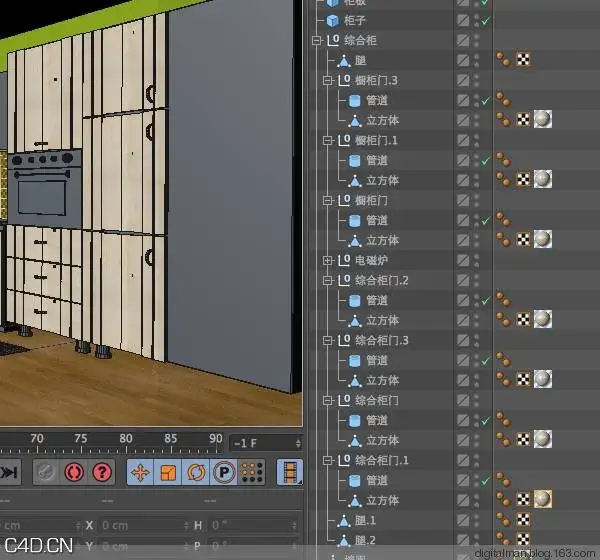
Task: Select the 综合柜门.1 object name
Action: pyautogui.click(x=382, y=460)
